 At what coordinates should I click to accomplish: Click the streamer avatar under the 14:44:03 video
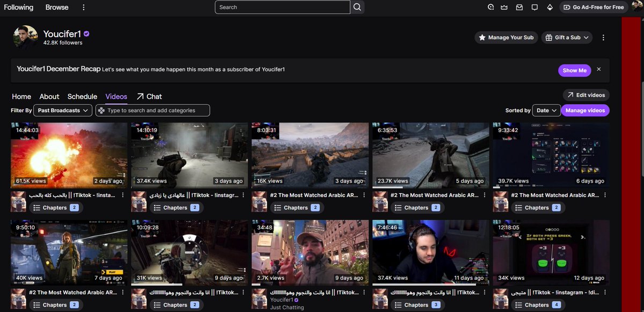(x=18, y=201)
